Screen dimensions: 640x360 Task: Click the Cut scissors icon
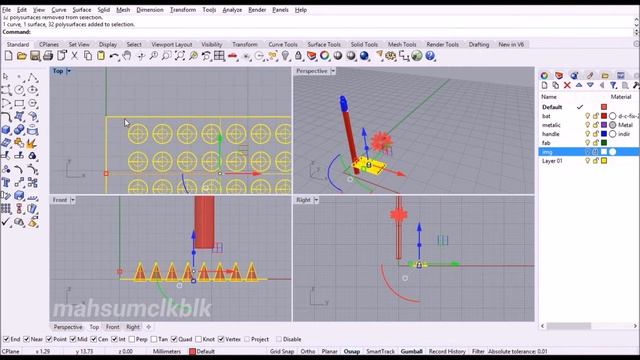tap(74, 56)
